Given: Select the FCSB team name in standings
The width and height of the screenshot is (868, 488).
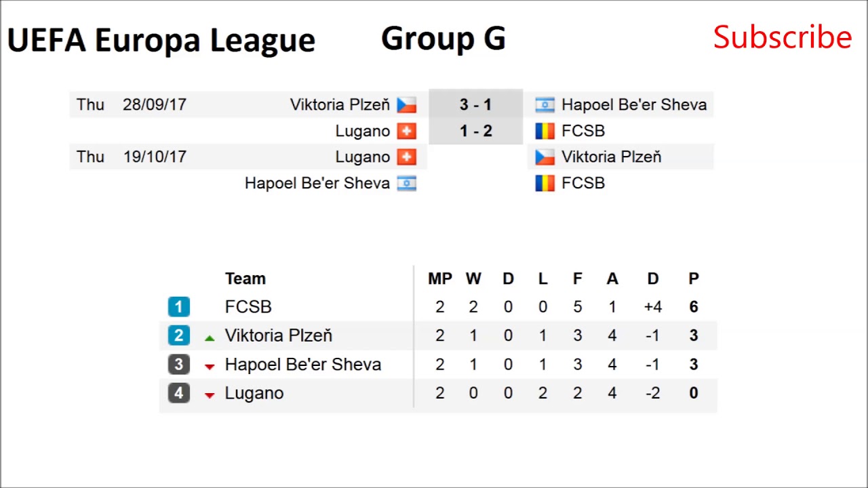Looking at the screenshot, I should (x=248, y=307).
